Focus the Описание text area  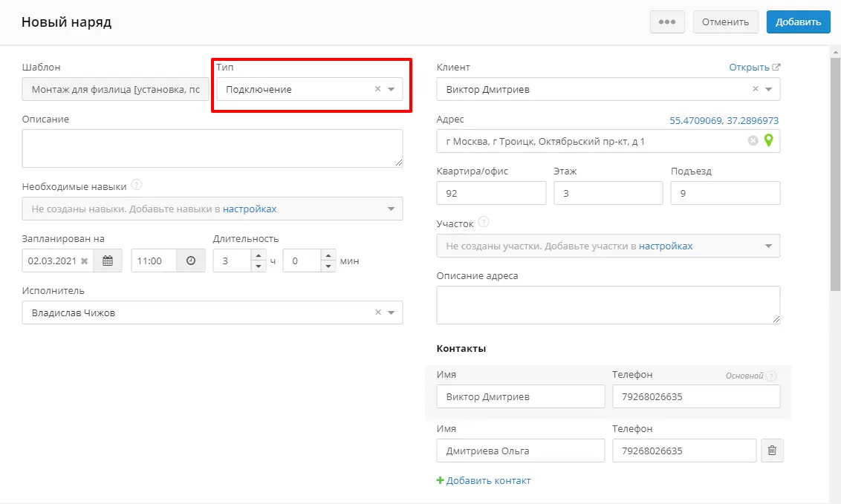212,148
